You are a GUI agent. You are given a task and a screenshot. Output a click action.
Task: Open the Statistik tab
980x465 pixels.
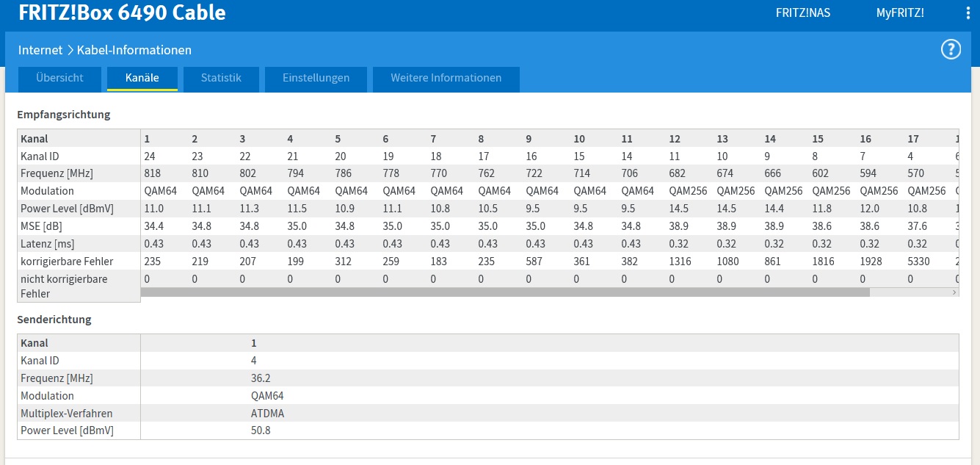(221, 78)
